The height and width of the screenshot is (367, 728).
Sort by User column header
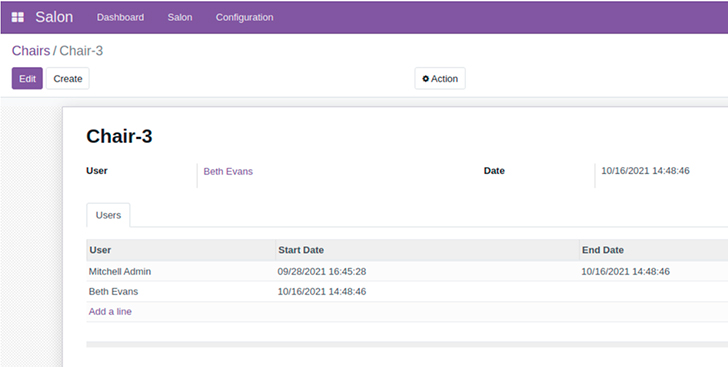click(x=181, y=250)
